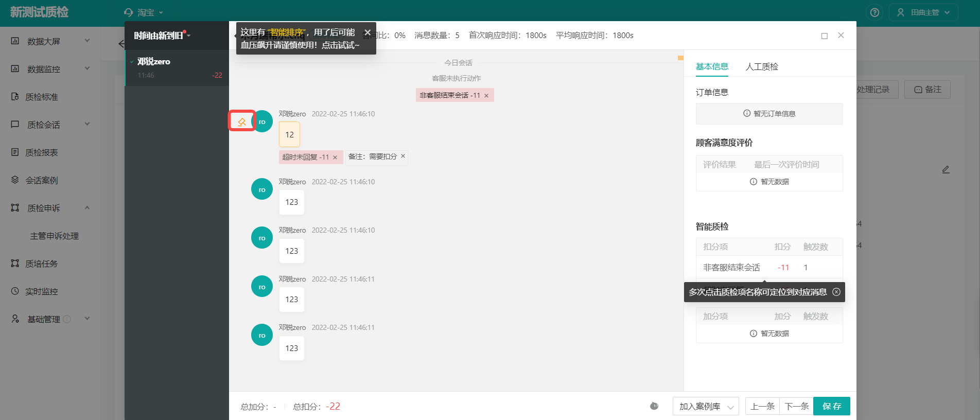Open the 质检报表 menu item
Image resolution: width=980 pixels, height=420 pixels.
(42, 152)
